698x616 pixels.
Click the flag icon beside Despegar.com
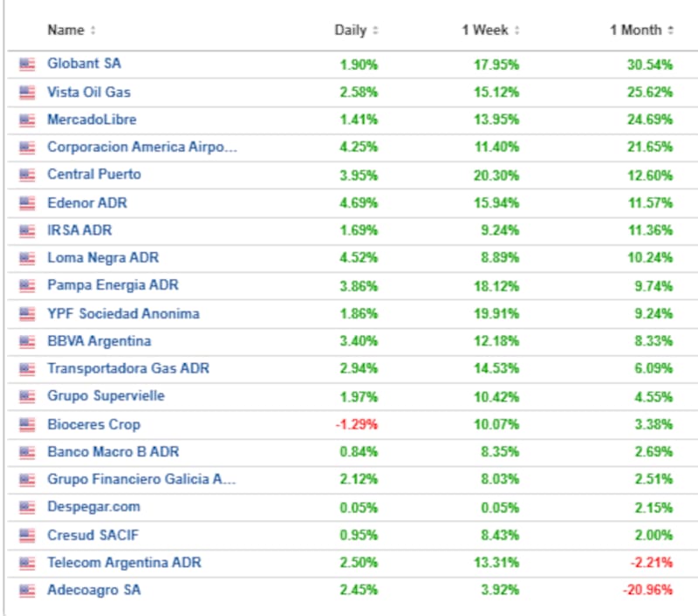[27, 507]
